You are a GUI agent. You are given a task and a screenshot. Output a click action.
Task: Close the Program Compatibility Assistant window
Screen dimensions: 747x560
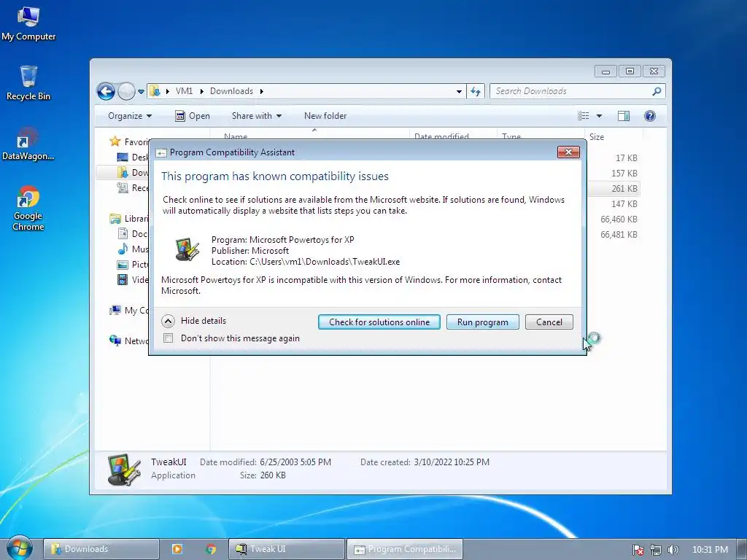(x=568, y=152)
